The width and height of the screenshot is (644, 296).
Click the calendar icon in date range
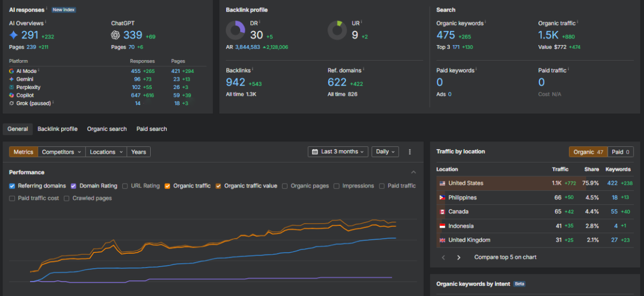[315, 152]
